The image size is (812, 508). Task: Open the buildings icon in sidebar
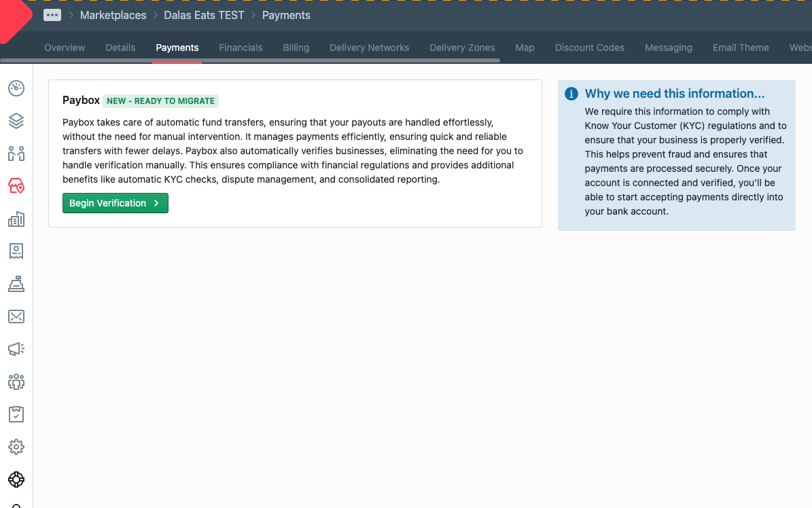click(16, 219)
